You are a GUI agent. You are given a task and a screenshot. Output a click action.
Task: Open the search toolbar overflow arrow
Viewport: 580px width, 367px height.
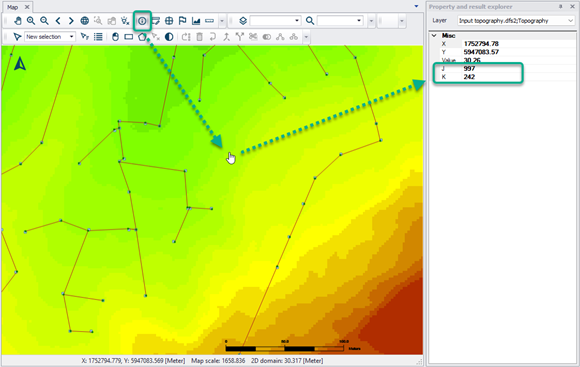click(x=371, y=21)
